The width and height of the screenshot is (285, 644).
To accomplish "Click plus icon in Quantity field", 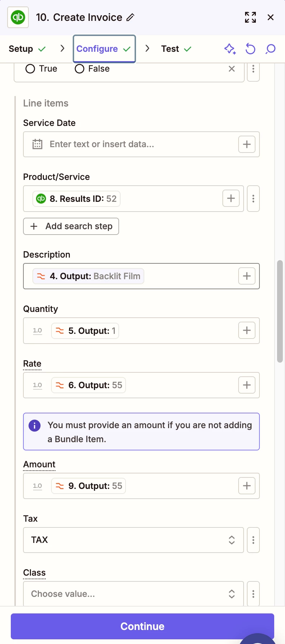I will 247,331.
